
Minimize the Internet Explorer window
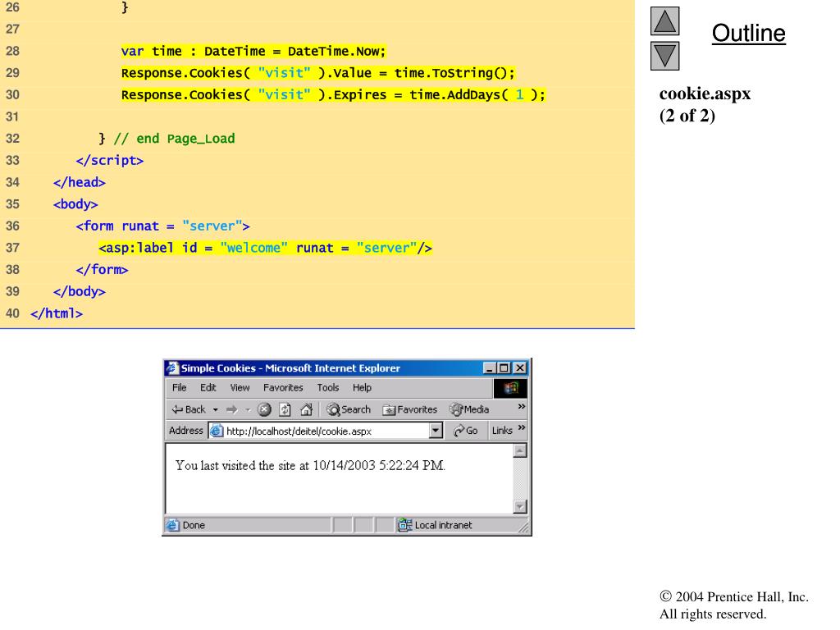tap(489, 368)
